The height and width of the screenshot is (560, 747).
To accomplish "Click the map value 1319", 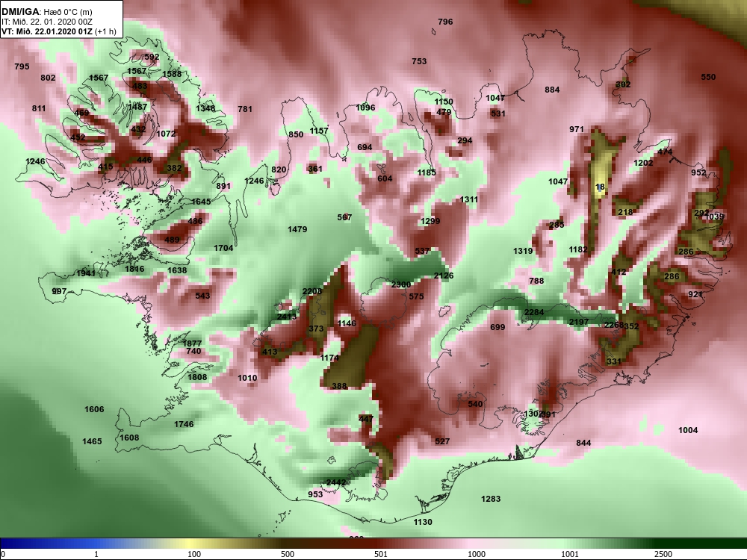I will click(x=523, y=251).
